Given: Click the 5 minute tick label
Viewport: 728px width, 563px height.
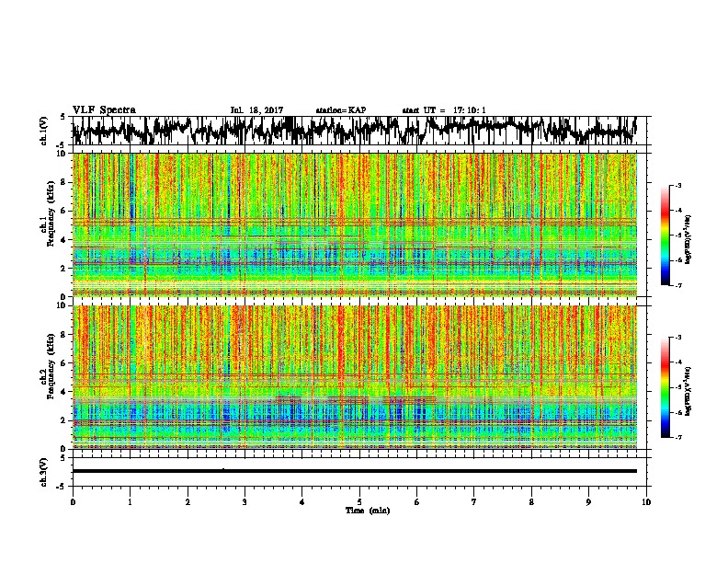Looking at the screenshot, I should (359, 502).
